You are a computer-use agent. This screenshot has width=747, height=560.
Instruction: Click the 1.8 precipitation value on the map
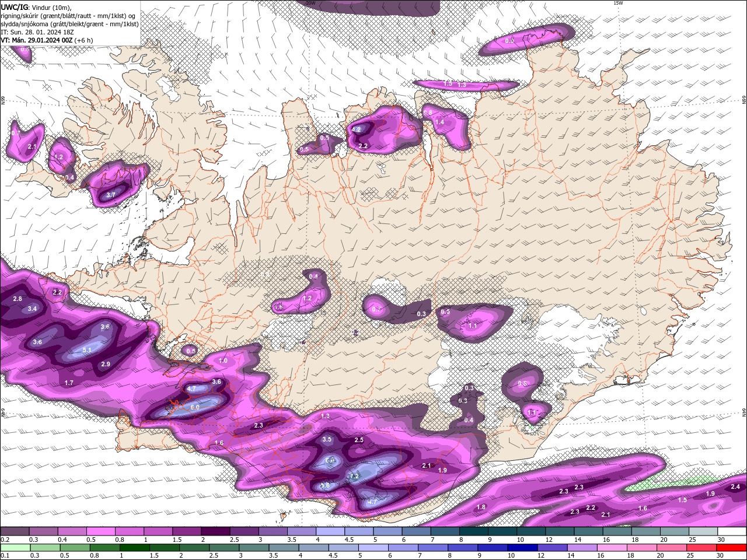(x=481, y=507)
